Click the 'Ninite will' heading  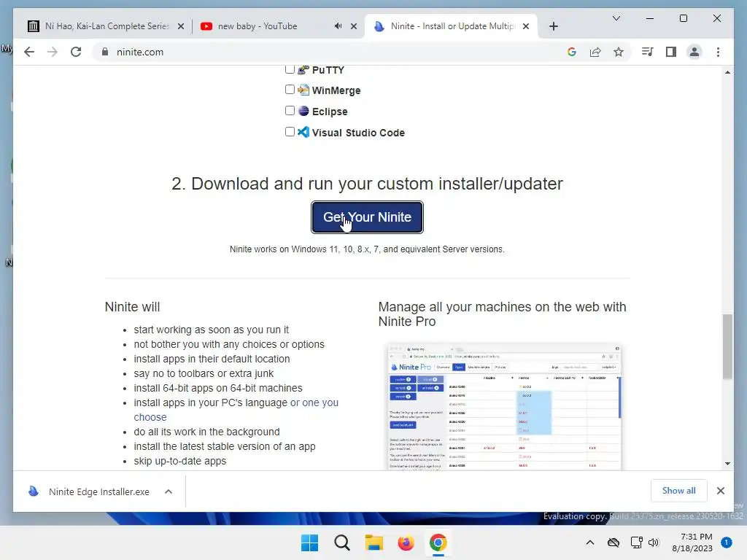tap(133, 307)
